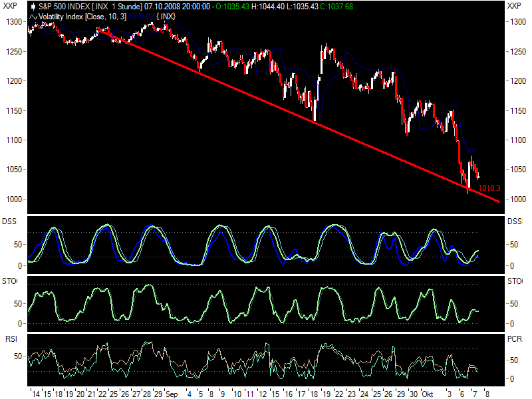
Task: Click the {.INX} symbol label
Action: pyautogui.click(x=166, y=17)
